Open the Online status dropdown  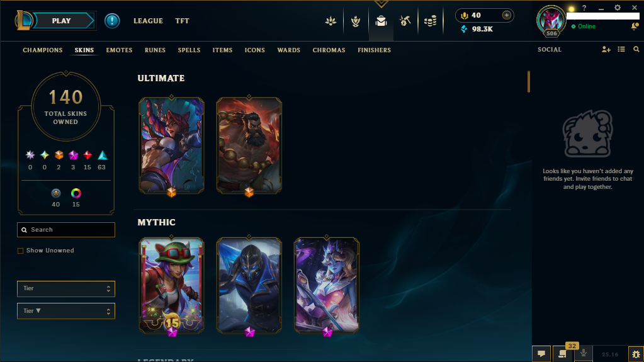click(x=584, y=26)
